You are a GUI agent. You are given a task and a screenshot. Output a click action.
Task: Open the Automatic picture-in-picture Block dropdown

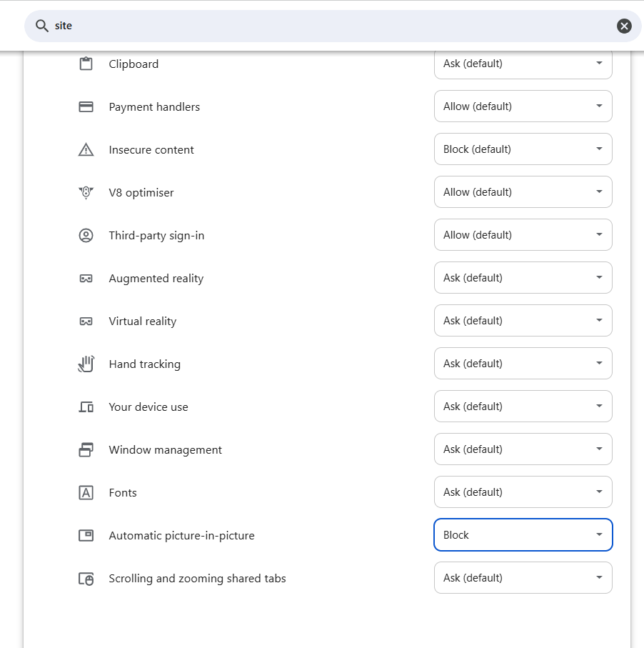coord(523,535)
